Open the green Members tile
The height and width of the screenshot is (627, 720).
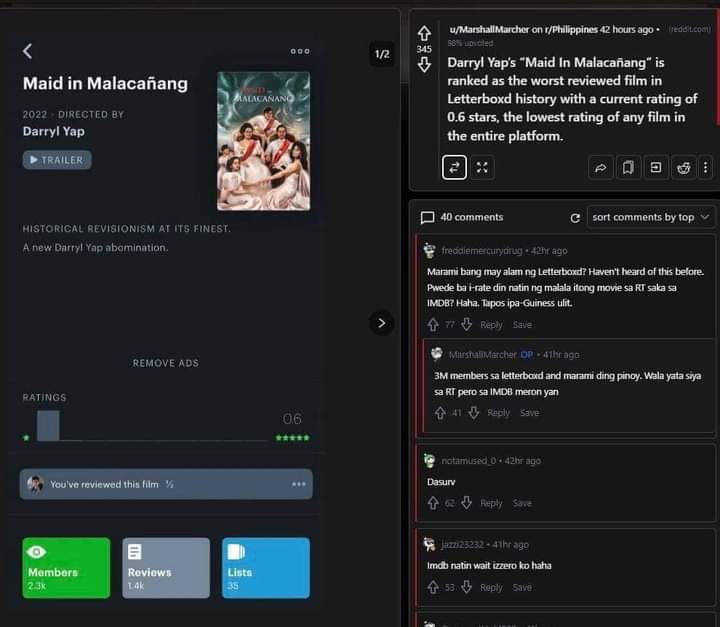click(66, 568)
